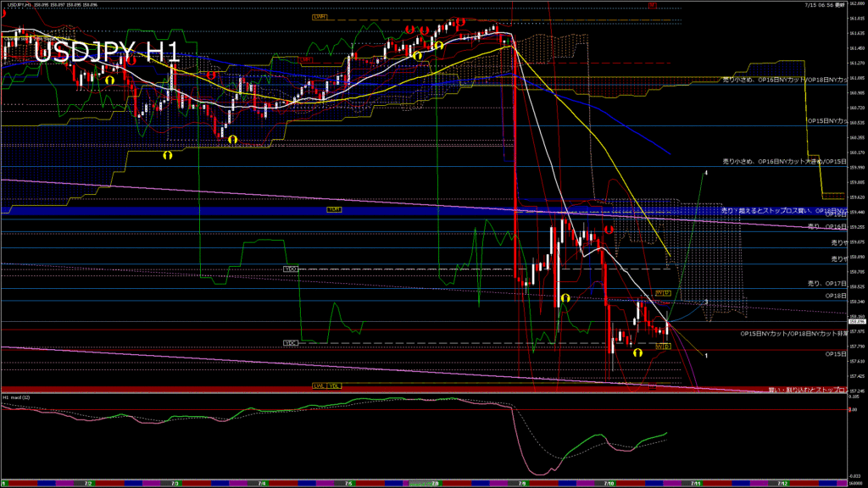
Task: Click the 7/15 06:56 update timestamp
Action: [825, 5]
